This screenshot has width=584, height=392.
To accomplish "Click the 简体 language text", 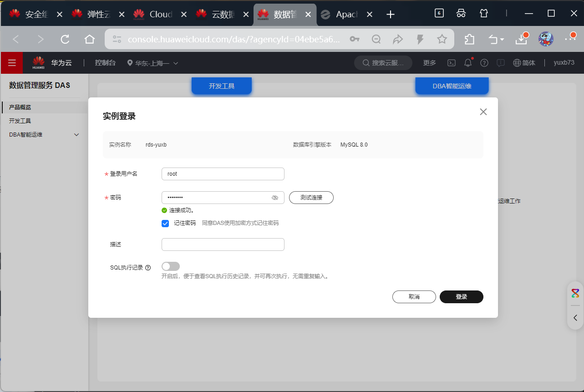I will pyautogui.click(x=529, y=63).
